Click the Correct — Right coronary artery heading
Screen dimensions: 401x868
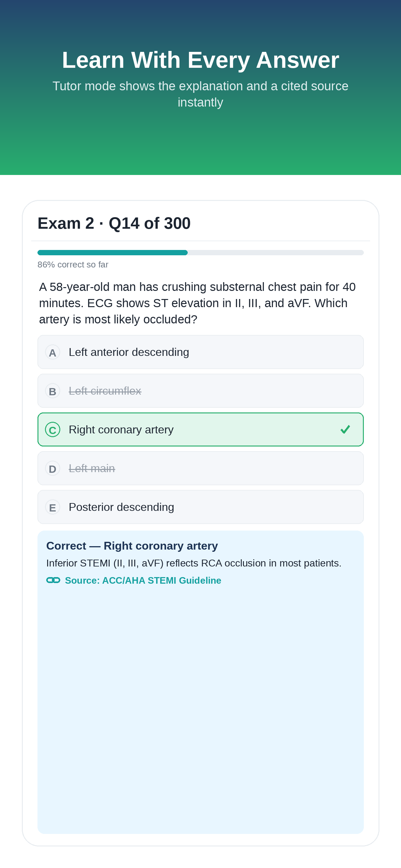[132, 546]
